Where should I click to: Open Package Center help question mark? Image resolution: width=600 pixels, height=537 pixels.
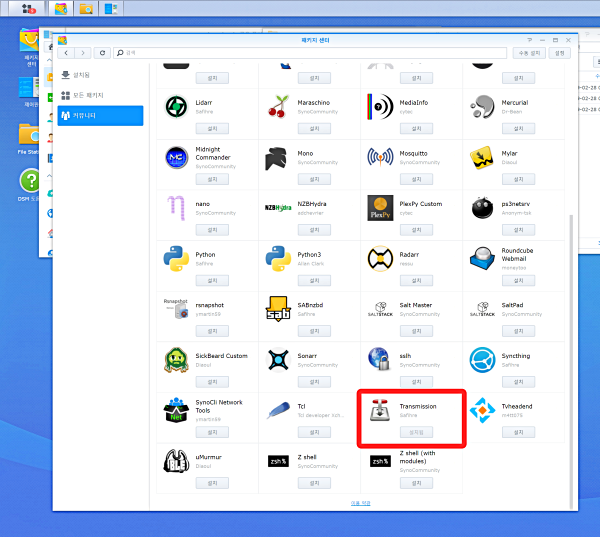tap(530, 40)
